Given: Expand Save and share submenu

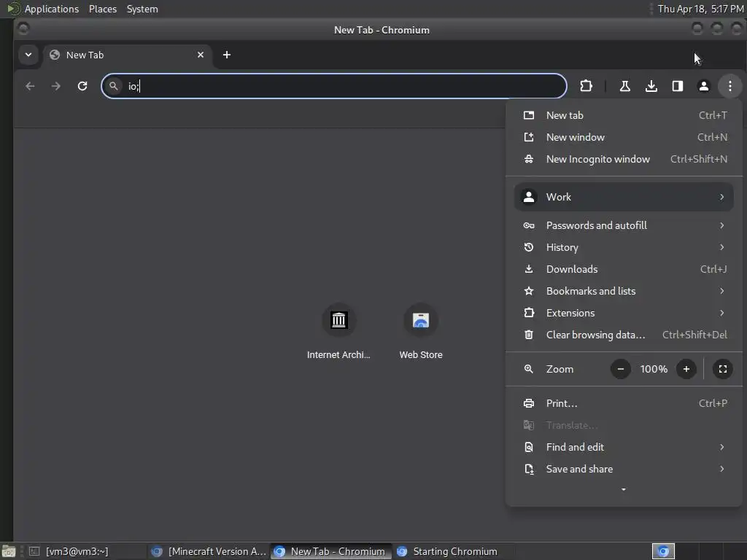Looking at the screenshot, I should coord(624,469).
